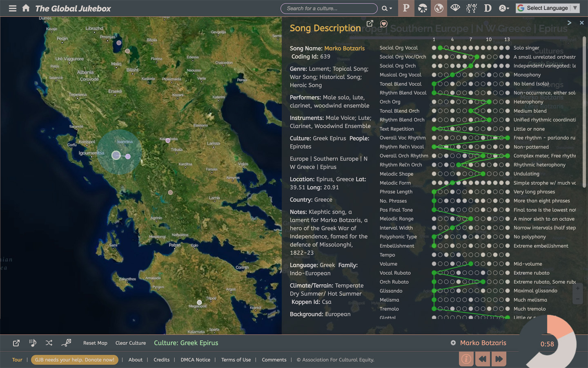The height and width of the screenshot is (368, 588).
Task: Click the Marko Botzaris song name link
Action: [345, 48]
